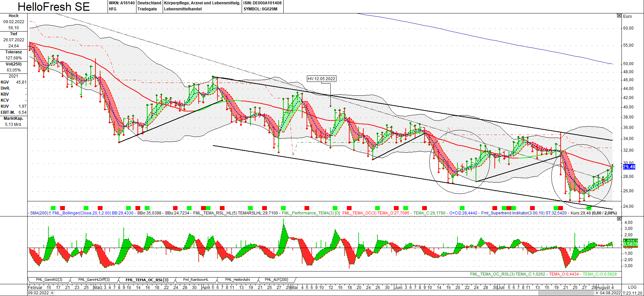Image resolution: width=644 pixels, height=296 pixels.
Task: Click the Lebensmittelhandel sector label
Action: [183, 9]
